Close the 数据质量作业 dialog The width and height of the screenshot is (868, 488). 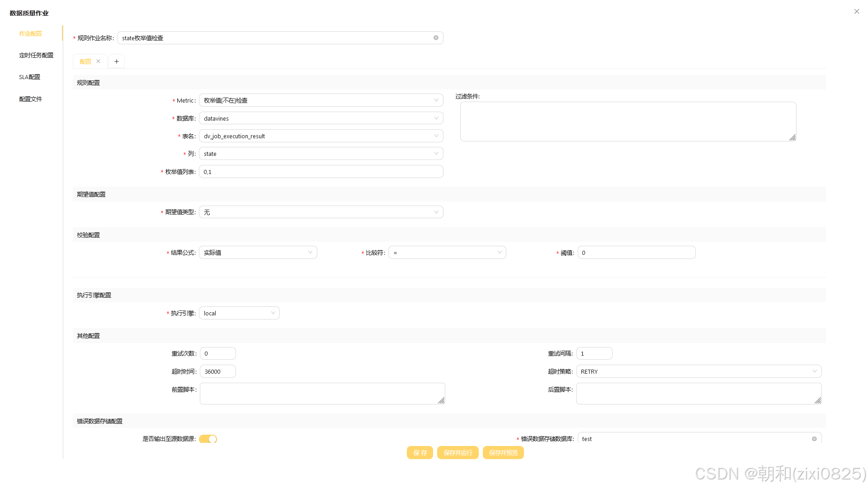pyautogui.click(x=857, y=12)
